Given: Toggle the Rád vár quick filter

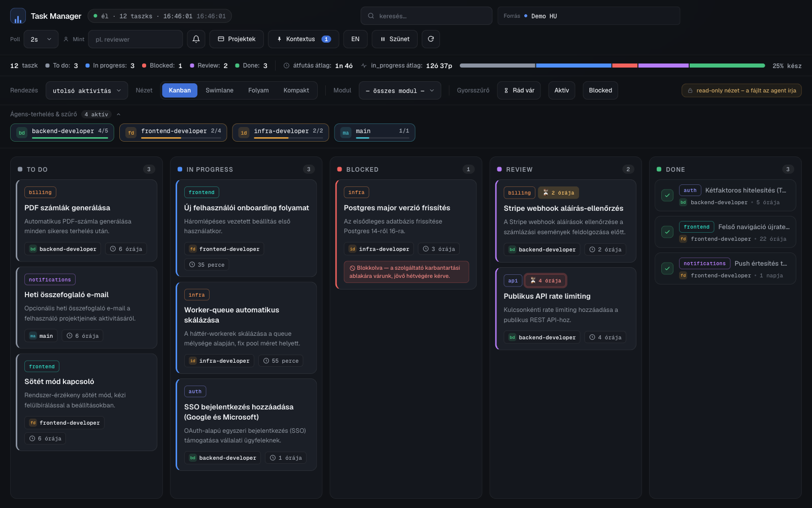Looking at the screenshot, I should tap(519, 90).
